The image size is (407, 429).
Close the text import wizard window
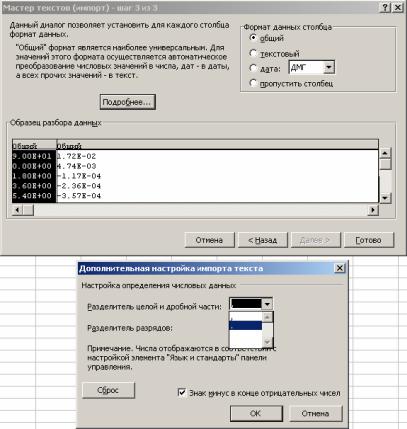point(398,8)
